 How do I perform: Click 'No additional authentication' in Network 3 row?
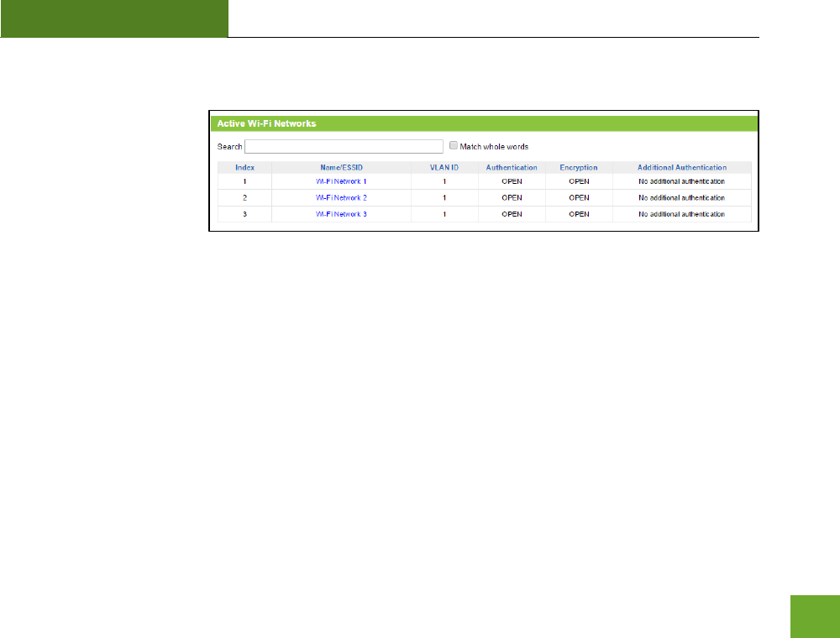click(x=682, y=214)
